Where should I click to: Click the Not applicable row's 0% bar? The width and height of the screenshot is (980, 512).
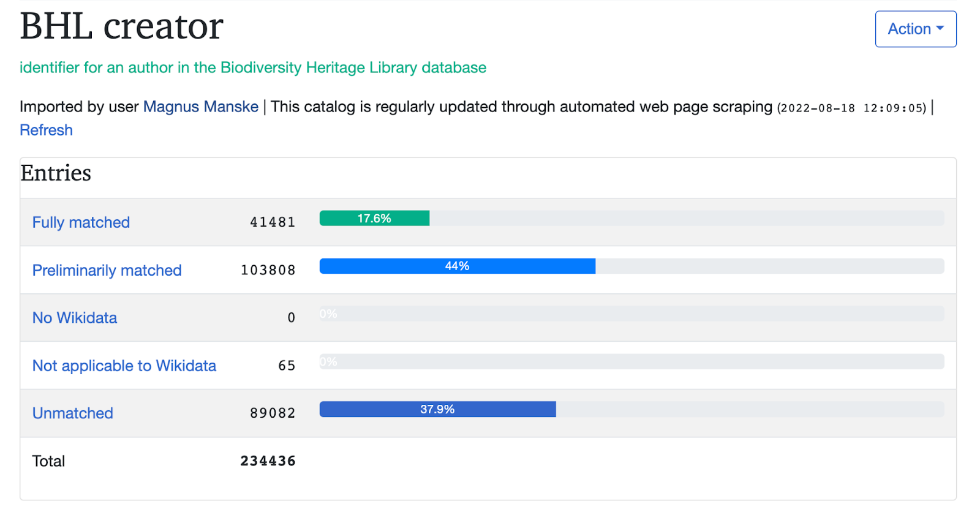click(631, 362)
